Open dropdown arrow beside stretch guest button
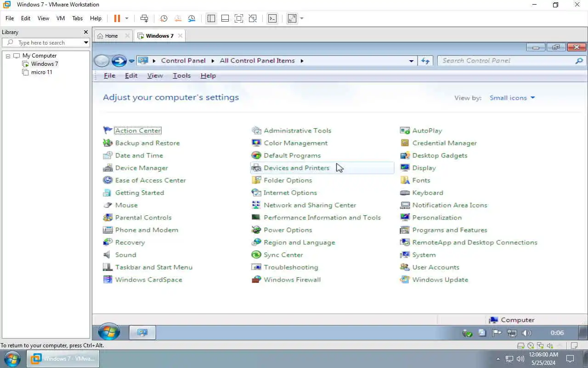Viewport: 588px width, 368px height. (302, 18)
